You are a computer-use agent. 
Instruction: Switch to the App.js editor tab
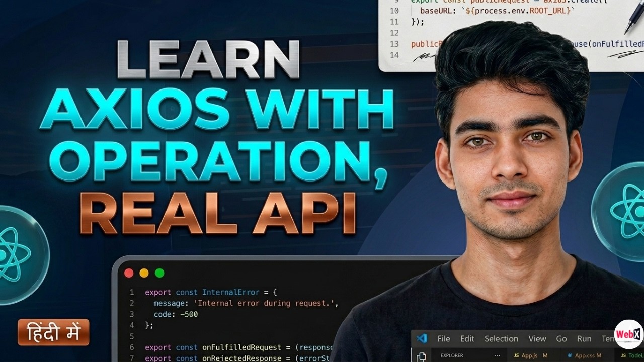533,356
